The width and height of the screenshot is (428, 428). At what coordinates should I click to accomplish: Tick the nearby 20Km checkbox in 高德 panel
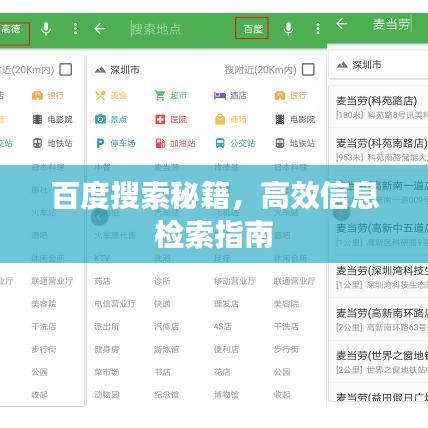tap(66, 70)
